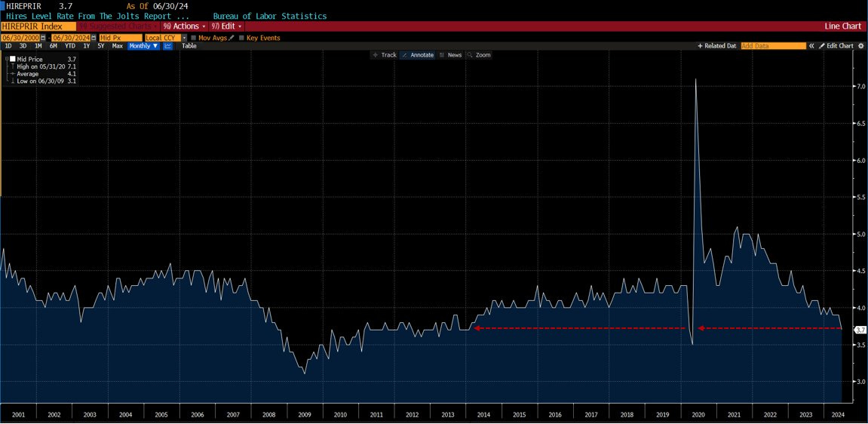Toggle the Annotate tool
The image size is (868, 424).
[418, 55]
